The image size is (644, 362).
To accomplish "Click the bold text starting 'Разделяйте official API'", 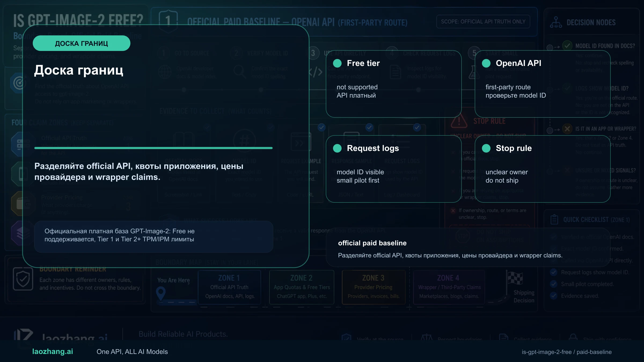I will tap(139, 172).
